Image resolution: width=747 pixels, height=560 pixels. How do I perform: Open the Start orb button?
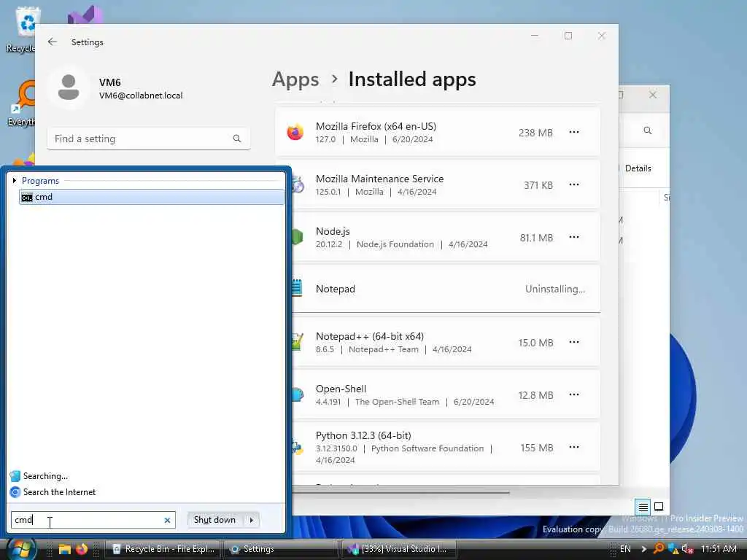point(20,549)
